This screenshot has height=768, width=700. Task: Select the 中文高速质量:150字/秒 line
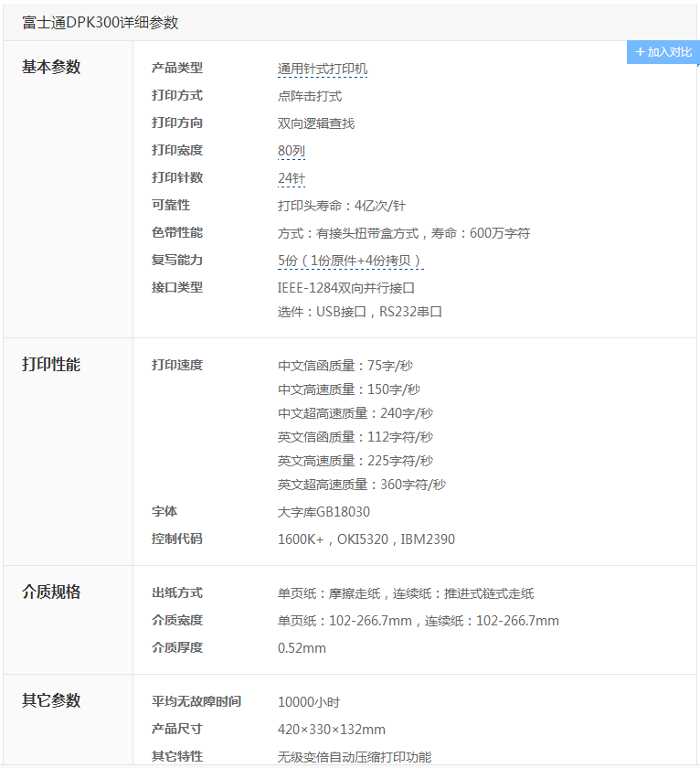[x=349, y=389]
